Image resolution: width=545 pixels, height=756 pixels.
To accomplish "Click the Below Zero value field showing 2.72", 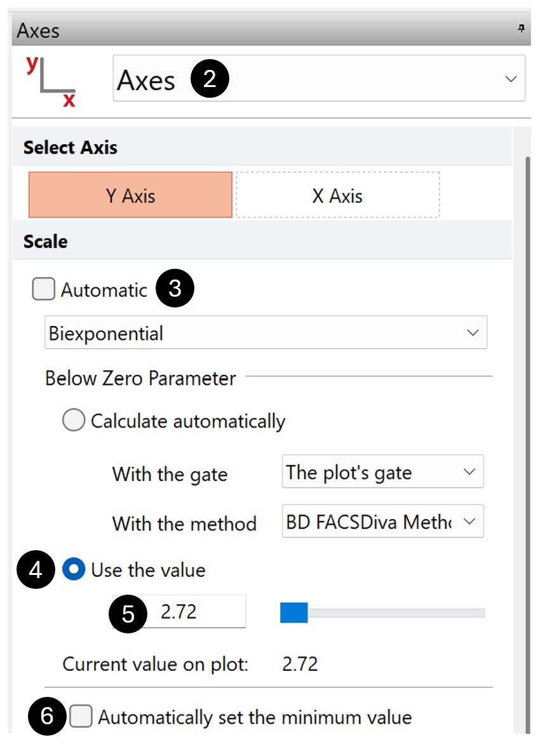I will (191, 612).
